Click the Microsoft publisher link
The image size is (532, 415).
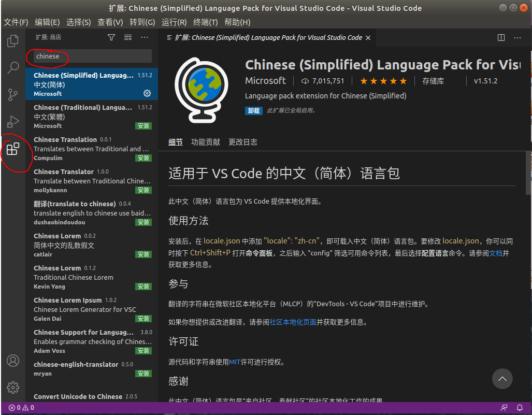(265, 81)
